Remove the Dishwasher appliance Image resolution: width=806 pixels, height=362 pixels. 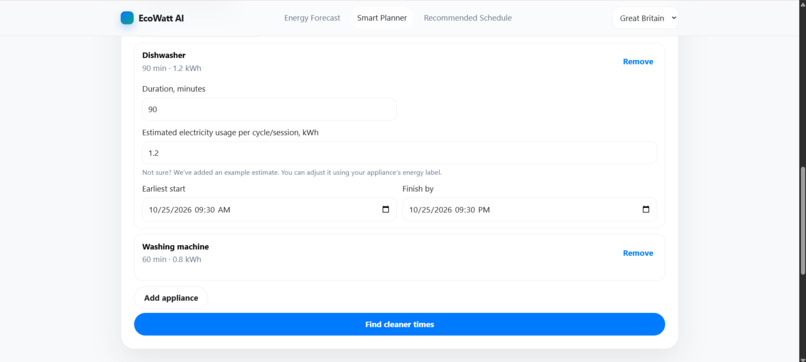(x=638, y=62)
